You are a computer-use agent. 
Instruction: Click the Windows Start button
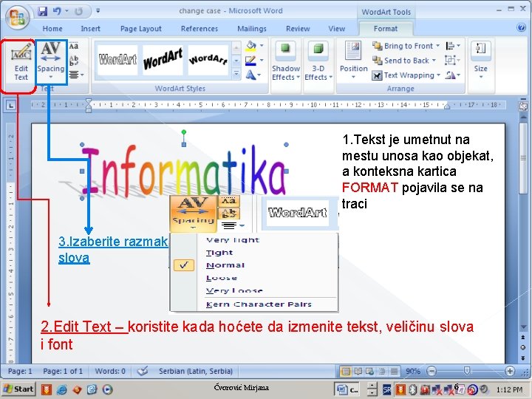tap(18, 389)
